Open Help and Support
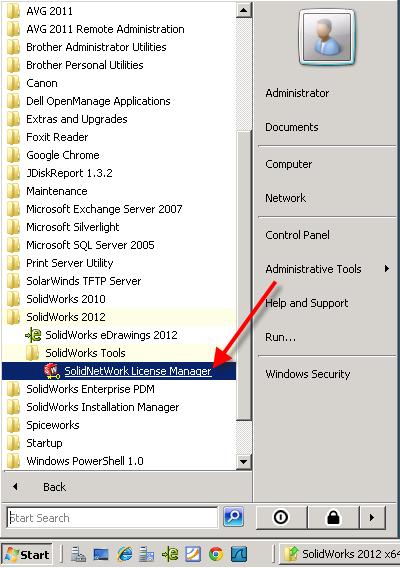This screenshot has width=400, height=568. click(307, 303)
